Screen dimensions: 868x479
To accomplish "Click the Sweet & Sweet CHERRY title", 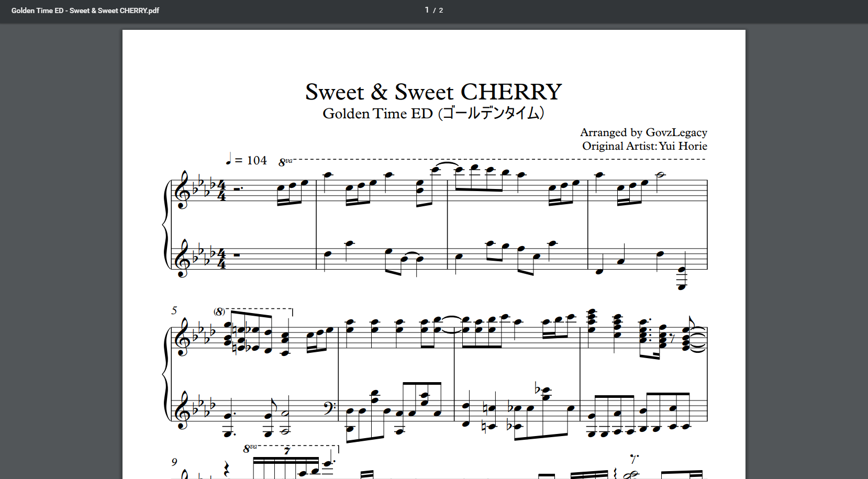I will tap(433, 92).
